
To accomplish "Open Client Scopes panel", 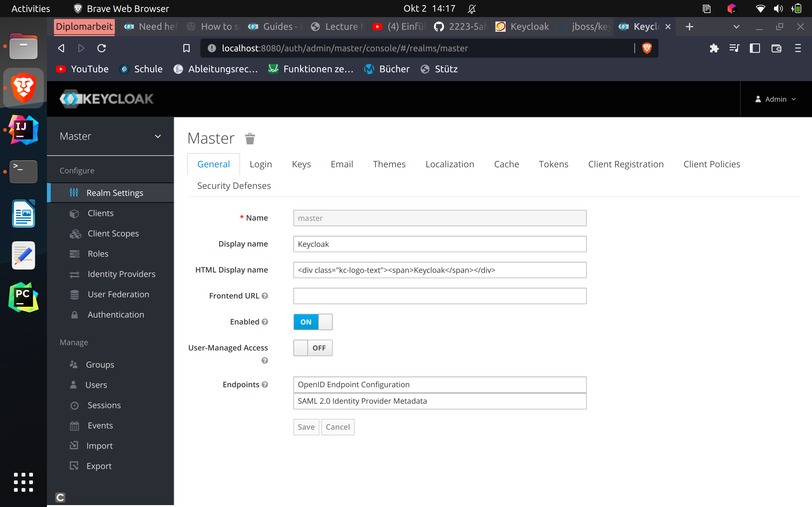I will 112,233.
